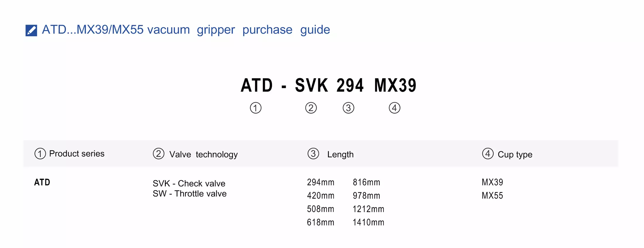Pick the 816mm length entry
The height and width of the screenshot is (248, 644).
tap(366, 182)
